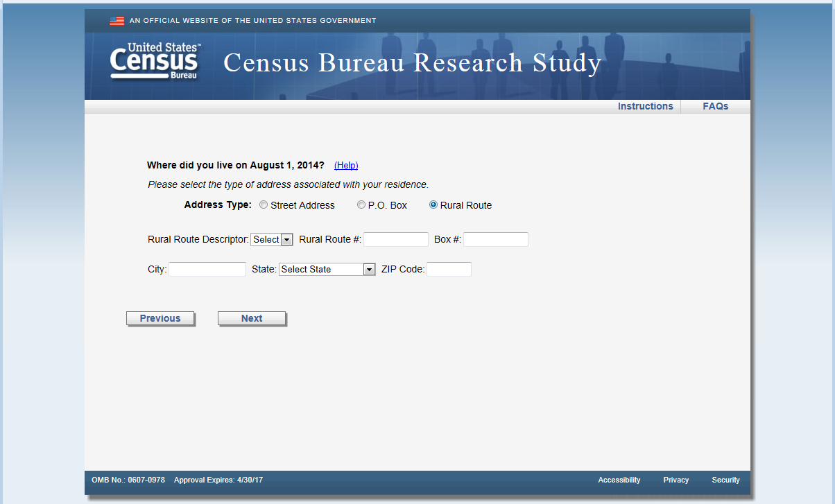Click into the City text field
835x504 pixels.
[x=207, y=270]
